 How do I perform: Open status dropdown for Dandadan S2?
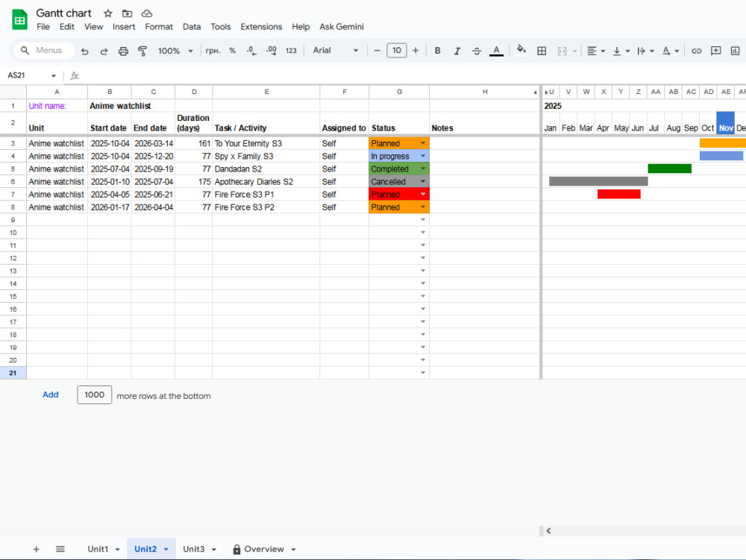423,169
